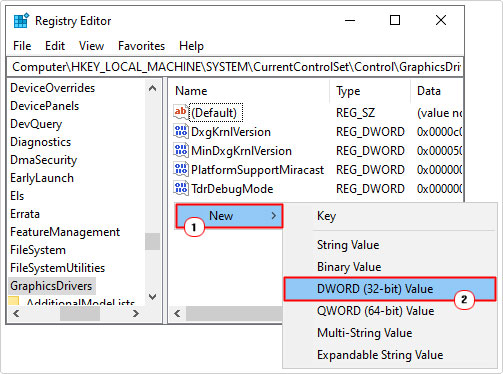The image size is (503, 374).
Task: Click right arrow of tree horizontal scrollbar
Action: click(136, 313)
